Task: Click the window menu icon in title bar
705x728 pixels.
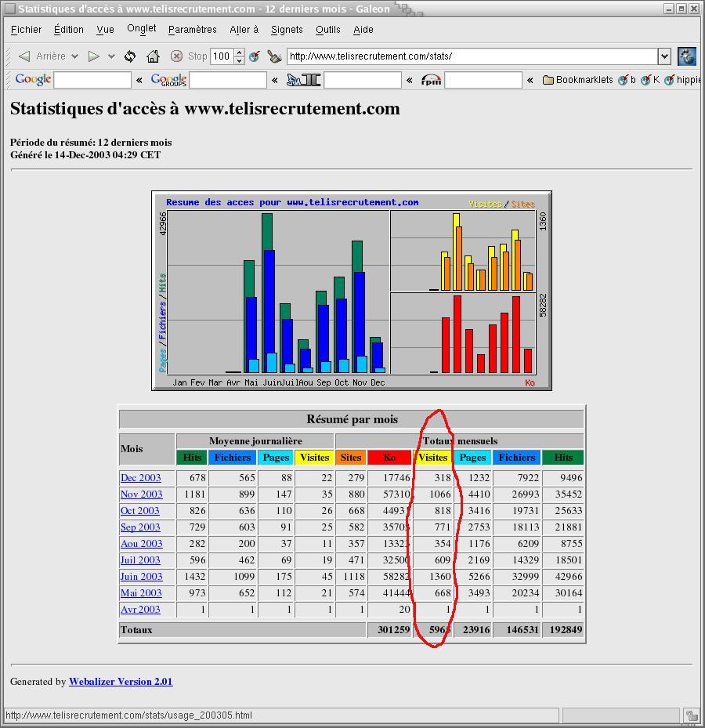Action: pos(9,9)
